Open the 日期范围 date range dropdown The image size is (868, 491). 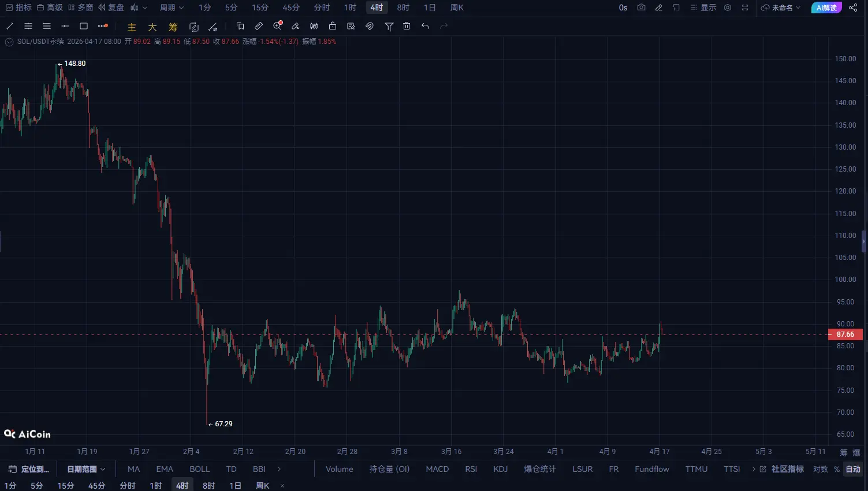coord(86,469)
